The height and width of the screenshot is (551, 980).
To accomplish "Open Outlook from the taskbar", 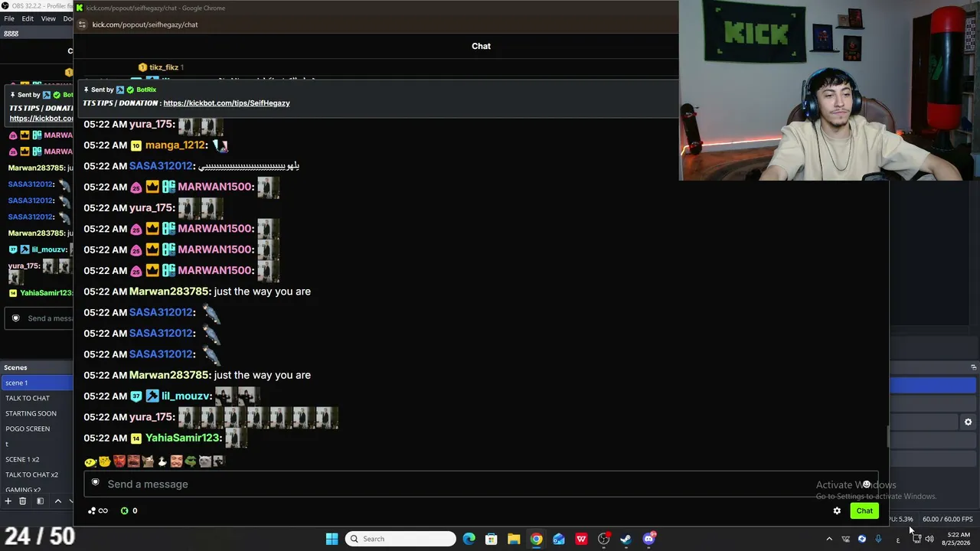I will point(559,539).
